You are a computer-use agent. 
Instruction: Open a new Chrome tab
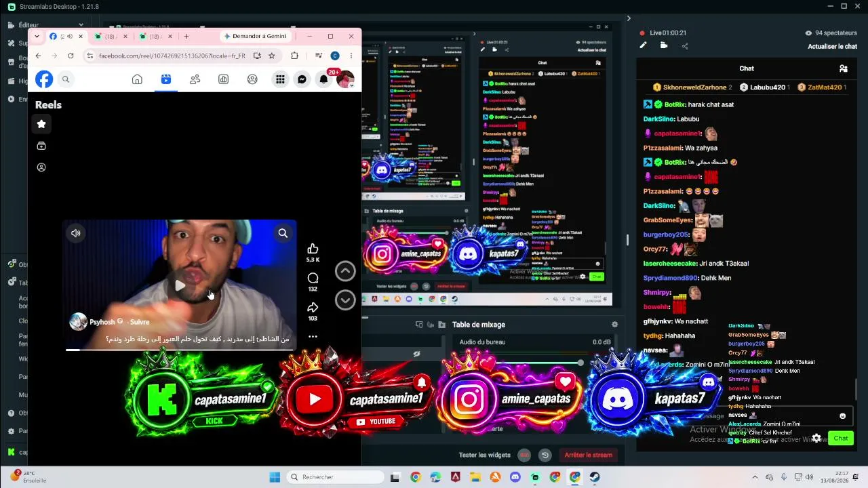tap(186, 36)
